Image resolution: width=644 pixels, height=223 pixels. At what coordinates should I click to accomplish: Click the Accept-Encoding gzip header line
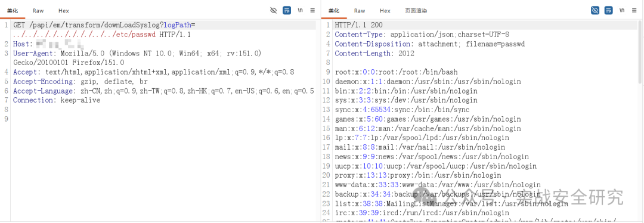point(80,82)
